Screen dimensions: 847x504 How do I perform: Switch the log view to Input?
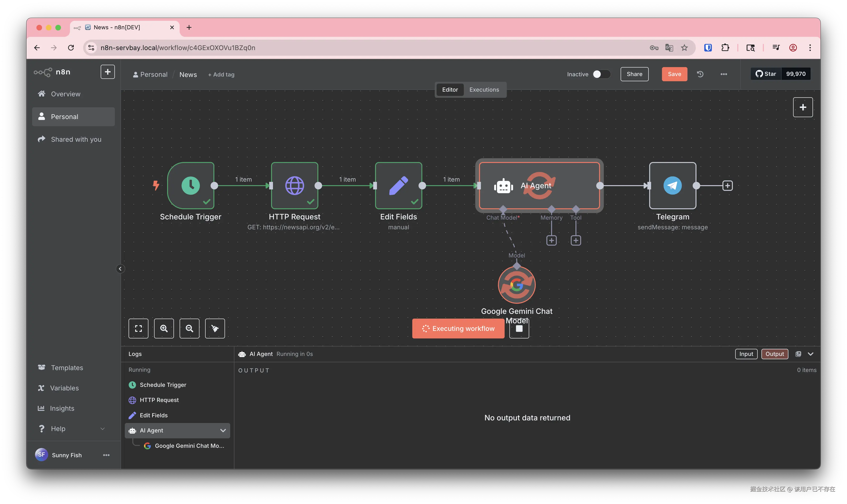click(x=746, y=354)
